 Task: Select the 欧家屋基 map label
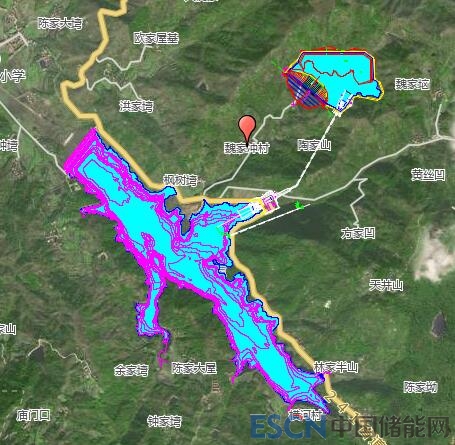[x=156, y=38]
